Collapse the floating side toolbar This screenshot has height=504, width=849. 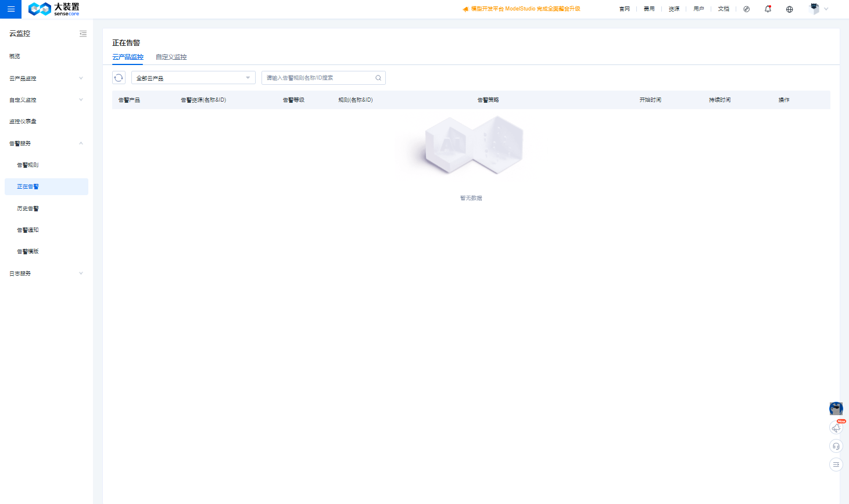click(836, 465)
